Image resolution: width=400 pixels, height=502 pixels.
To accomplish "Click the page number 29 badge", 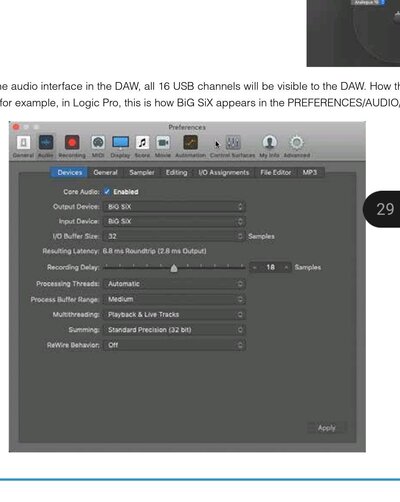I will coord(382,209).
